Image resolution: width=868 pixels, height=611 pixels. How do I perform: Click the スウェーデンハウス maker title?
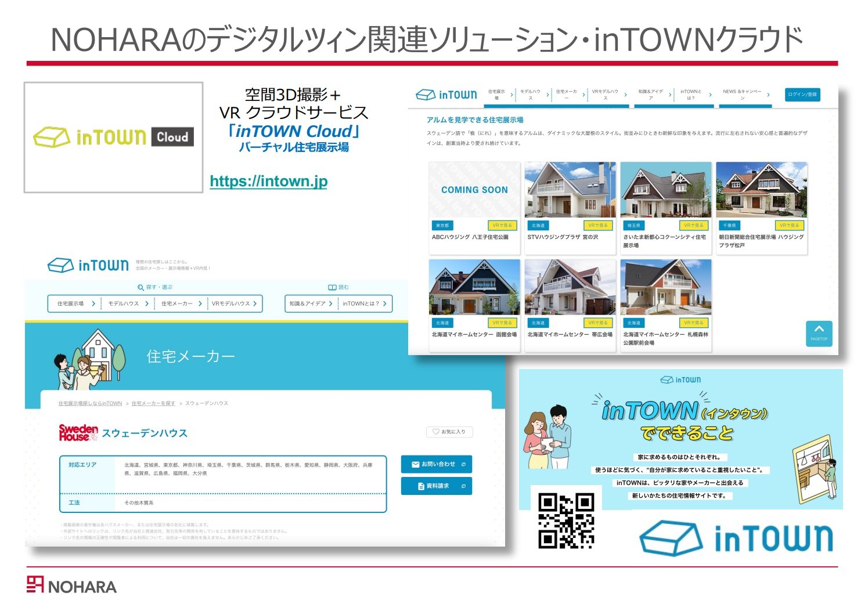coord(145,433)
